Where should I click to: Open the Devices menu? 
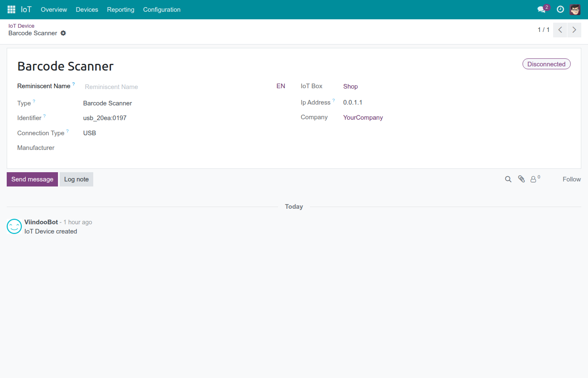tap(87, 10)
